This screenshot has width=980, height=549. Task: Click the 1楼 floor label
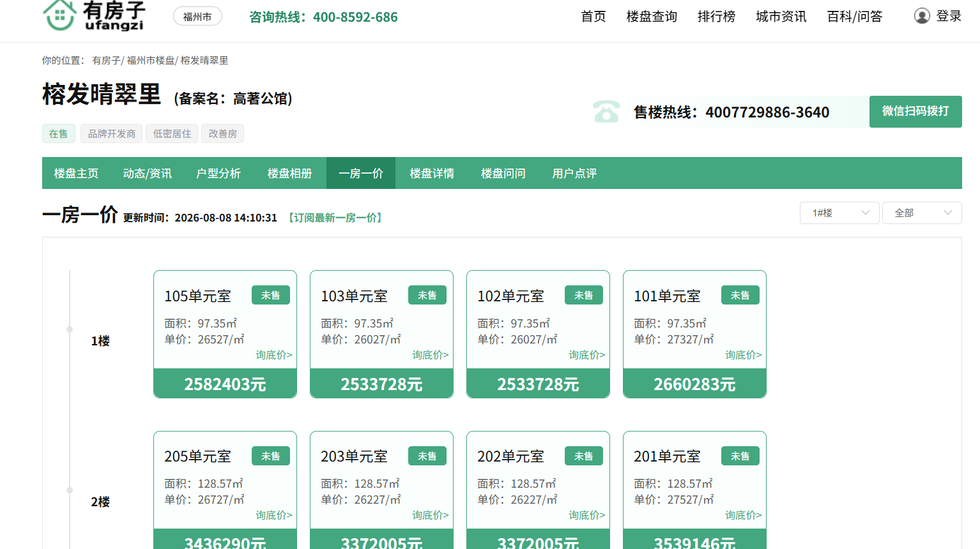coord(100,341)
